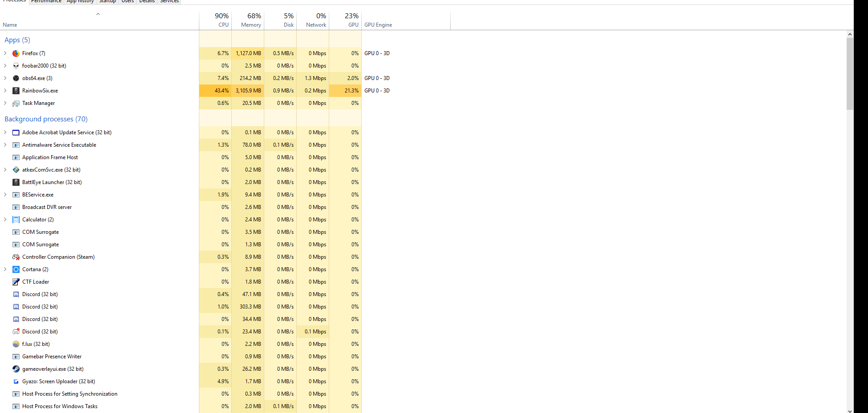This screenshot has height=413, width=868.
Task: Expand the BEService.exe row
Action: [5, 195]
